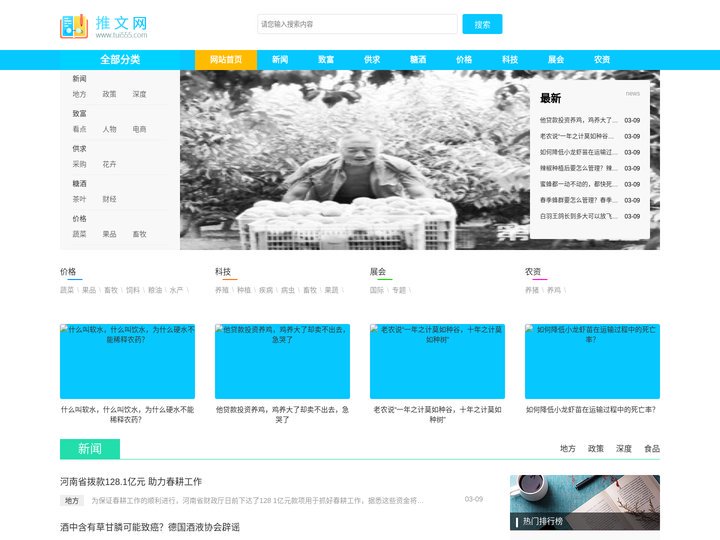Click 种植 under the 科技 section

244,290
